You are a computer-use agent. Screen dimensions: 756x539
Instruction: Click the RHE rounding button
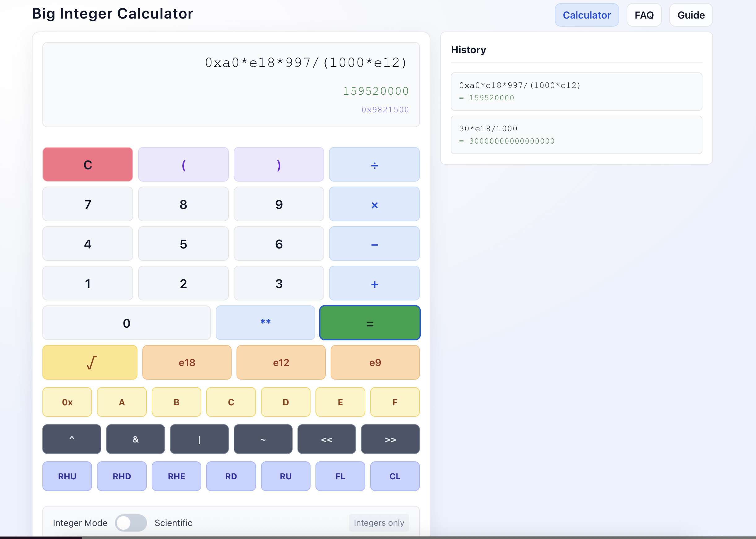click(176, 476)
